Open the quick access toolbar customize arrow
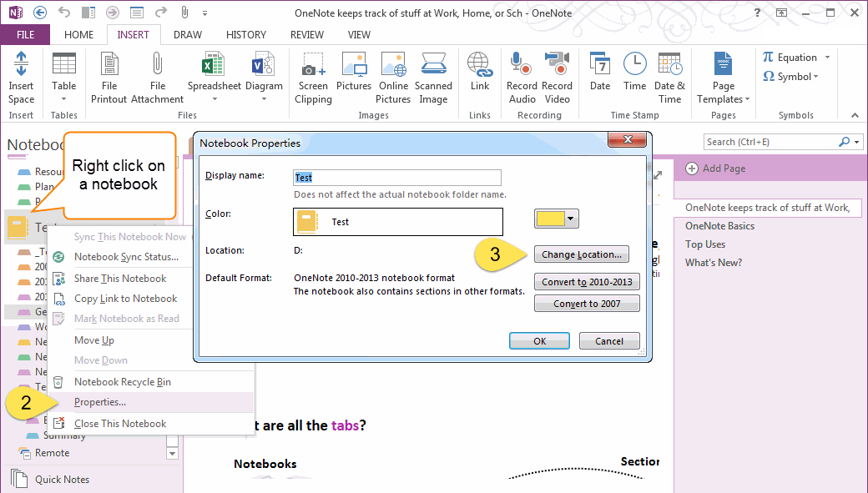 coord(204,13)
